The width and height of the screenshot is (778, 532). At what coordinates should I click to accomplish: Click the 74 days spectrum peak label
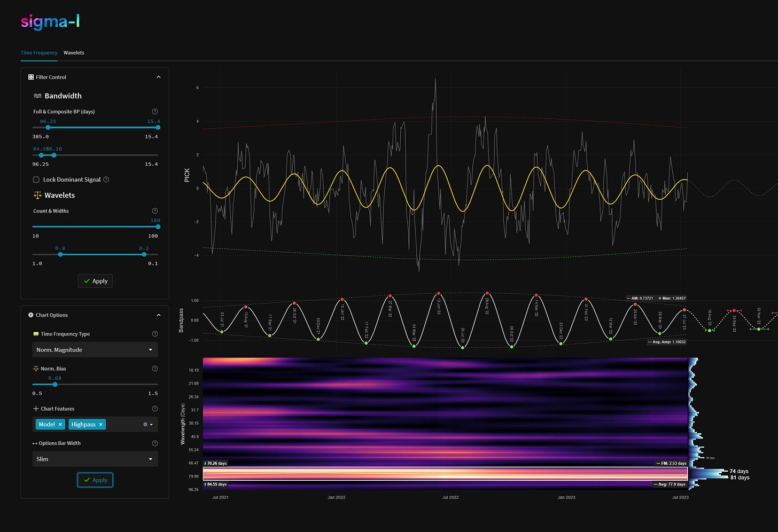click(739, 471)
